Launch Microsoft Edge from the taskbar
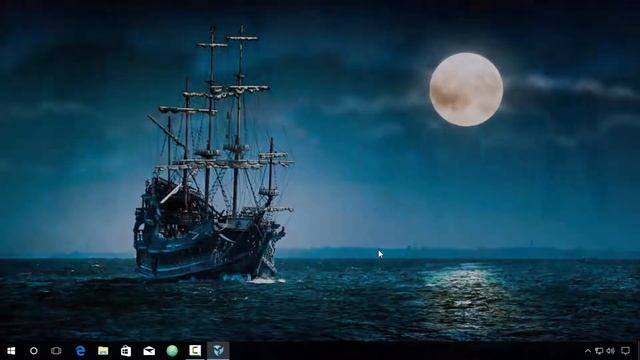Image resolution: width=640 pixels, height=360 pixels. (80, 351)
